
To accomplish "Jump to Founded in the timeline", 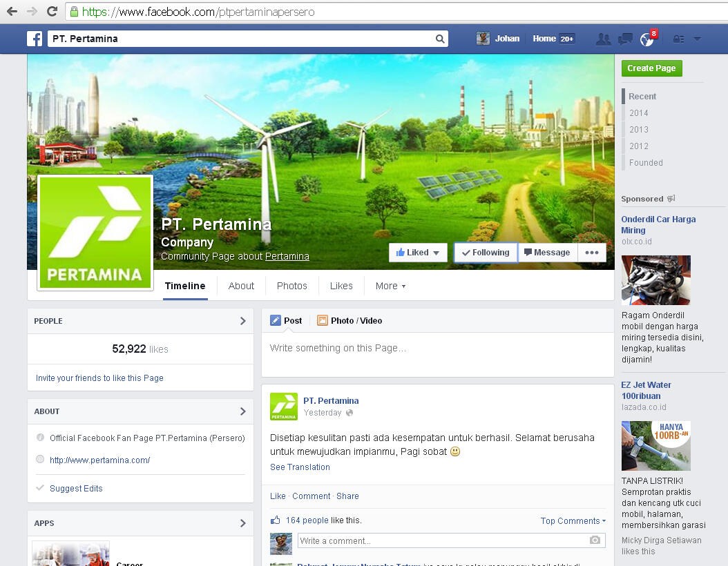I will pyautogui.click(x=646, y=163).
